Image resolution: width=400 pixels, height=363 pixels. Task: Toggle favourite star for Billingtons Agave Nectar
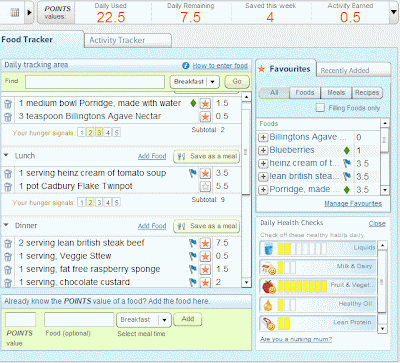205,117
